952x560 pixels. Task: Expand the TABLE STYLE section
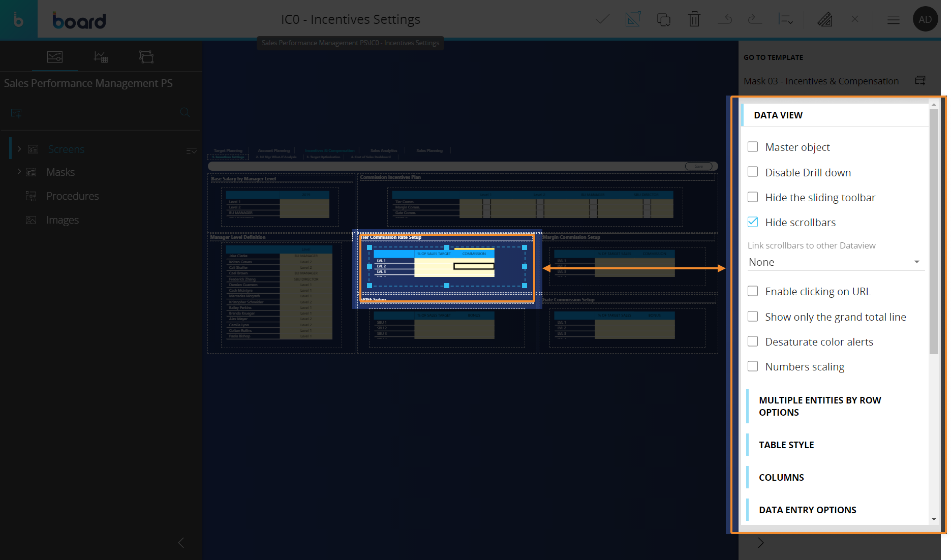pyautogui.click(x=786, y=445)
